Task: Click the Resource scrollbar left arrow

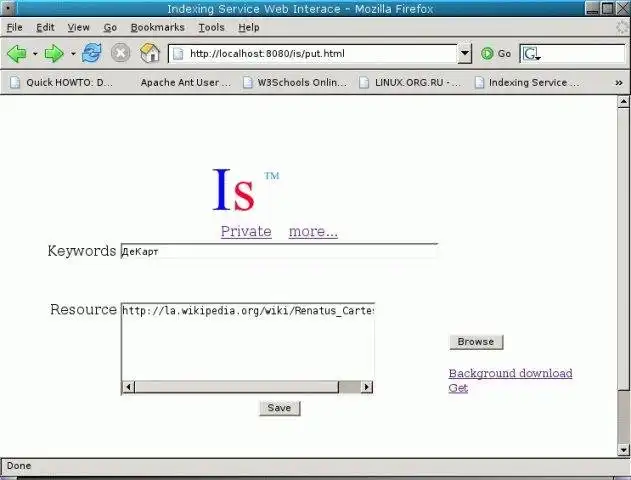Action: 128,387
